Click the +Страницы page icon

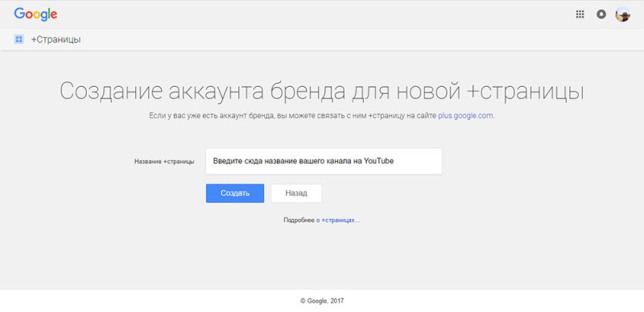pyautogui.click(x=19, y=39)
